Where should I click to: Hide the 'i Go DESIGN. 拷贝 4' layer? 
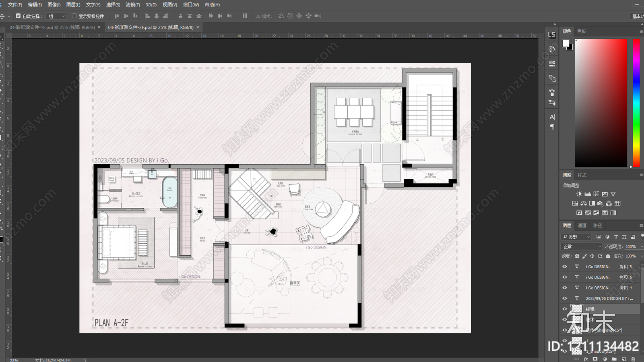565,288
